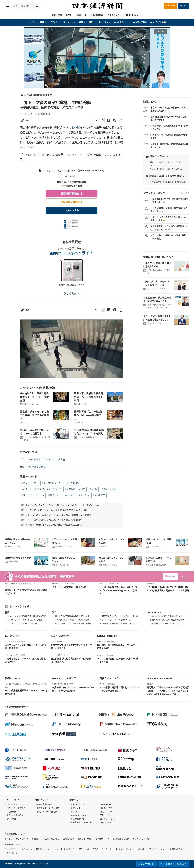Click the orange お申し込み button

click(170, 5)
